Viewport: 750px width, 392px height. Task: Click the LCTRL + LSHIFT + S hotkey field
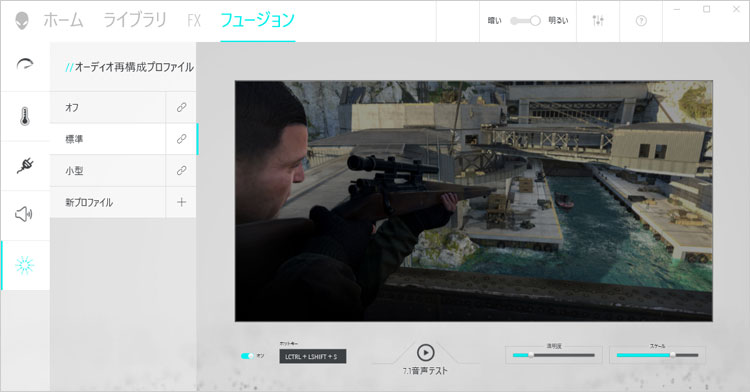coord(312,357)
